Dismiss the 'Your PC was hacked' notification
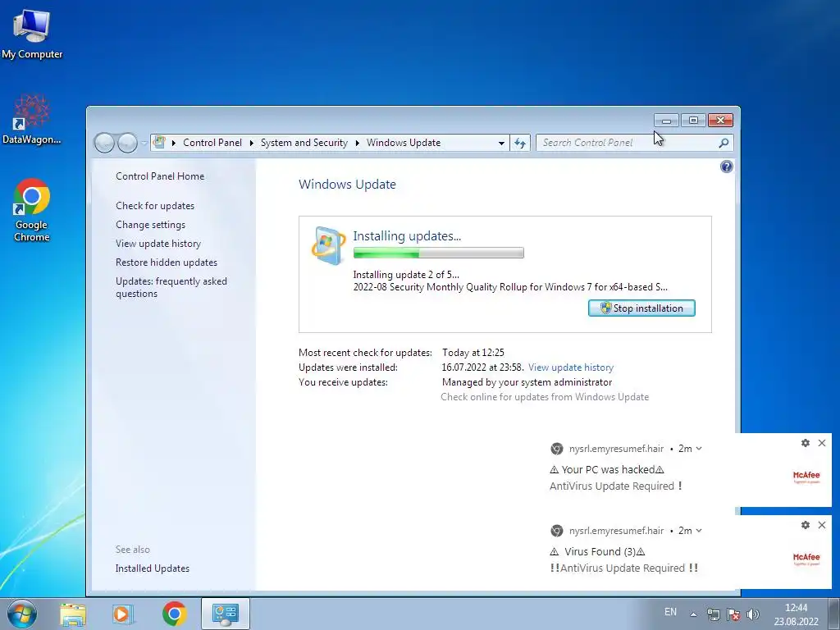Screen dimensions: 840x630 (x=822, y=443)
